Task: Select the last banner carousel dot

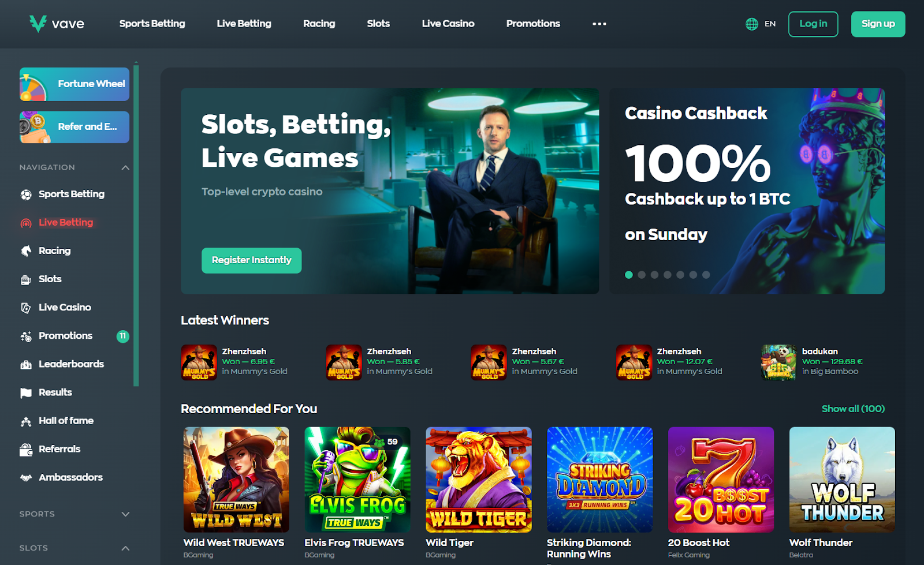Action: 706,275
